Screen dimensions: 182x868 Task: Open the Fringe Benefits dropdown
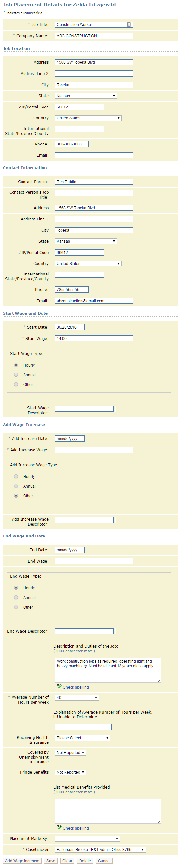point(71,772)
